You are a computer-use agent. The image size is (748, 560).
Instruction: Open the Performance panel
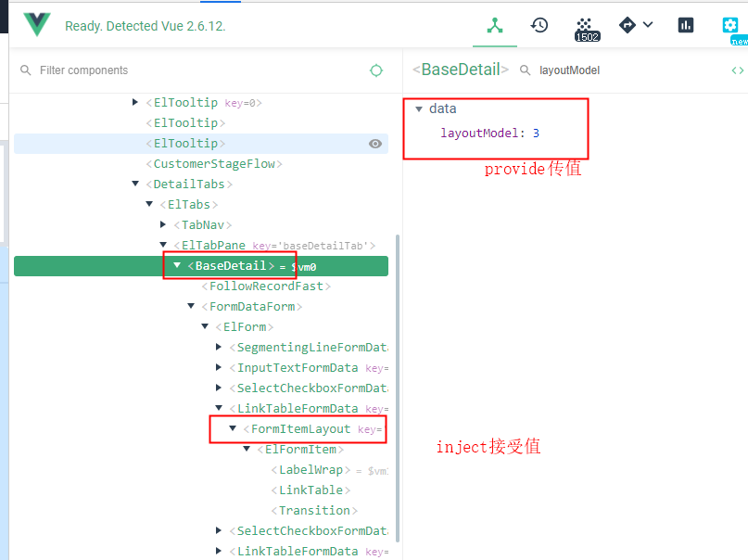[x=685, y=24]
